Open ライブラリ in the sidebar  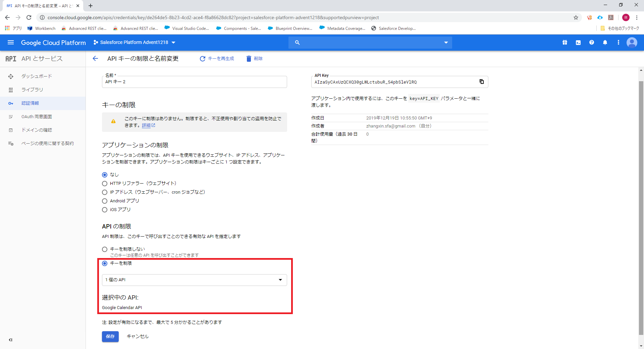(43, 90)
